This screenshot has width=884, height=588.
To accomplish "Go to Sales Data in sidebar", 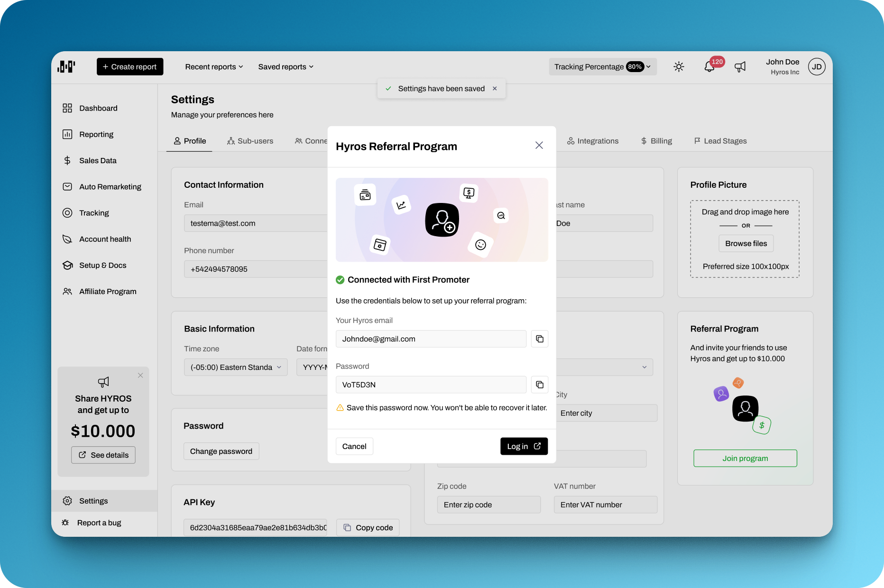I will [x=104, y=160].
